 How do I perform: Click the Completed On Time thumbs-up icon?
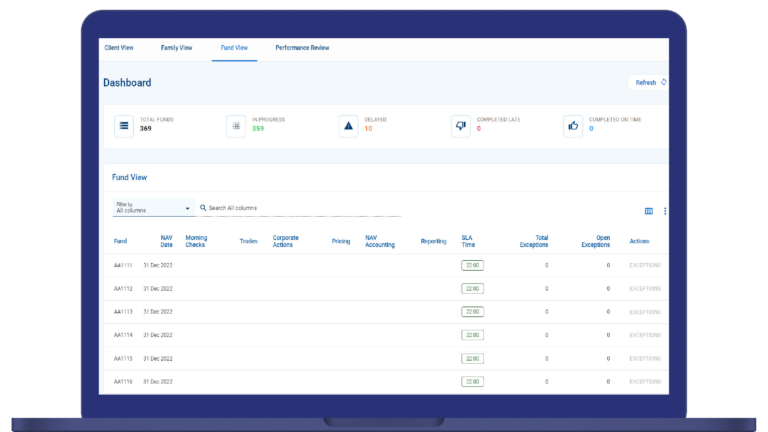573,125
